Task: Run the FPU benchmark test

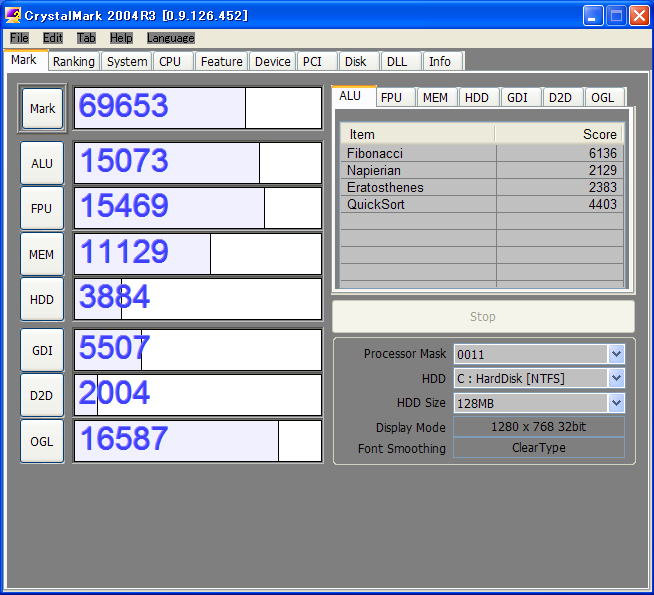Action: coord(42,209)
